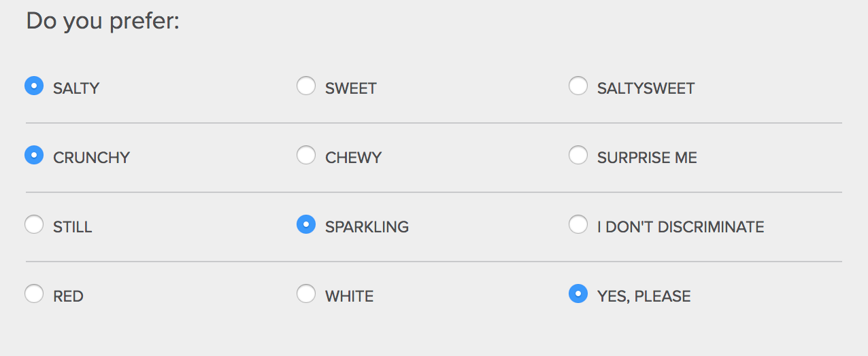Screen dimensions: 868x356
Task: Choose the I DON'T DISCRIMINATE radio button
Action: [578, 224]
